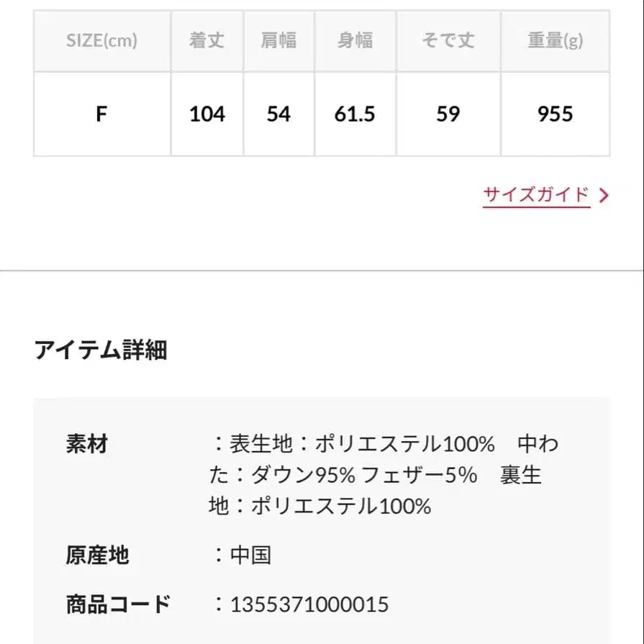Select the 中国 origin value
644x644 pixels.
[x=250, y=555]
